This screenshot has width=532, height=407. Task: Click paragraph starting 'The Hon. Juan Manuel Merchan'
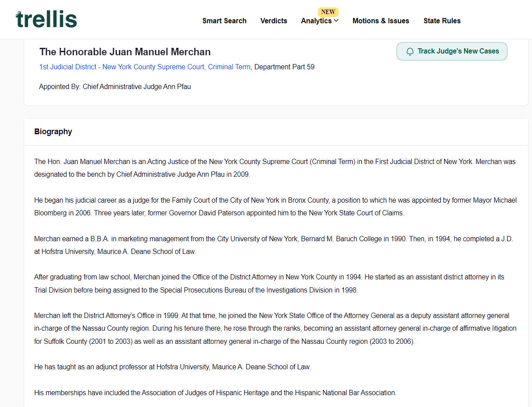click(275, 168)
